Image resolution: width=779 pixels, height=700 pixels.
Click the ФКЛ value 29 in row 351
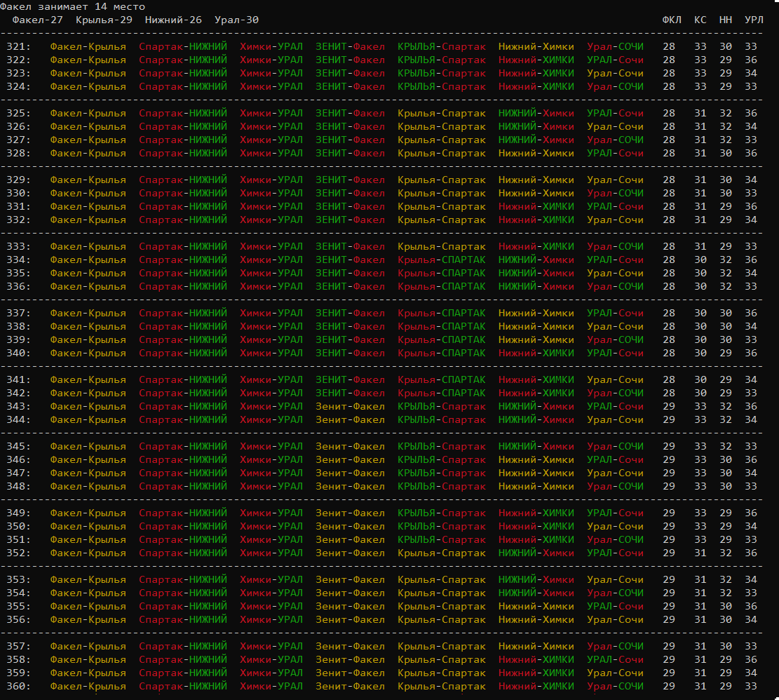[x=669, y=540]
